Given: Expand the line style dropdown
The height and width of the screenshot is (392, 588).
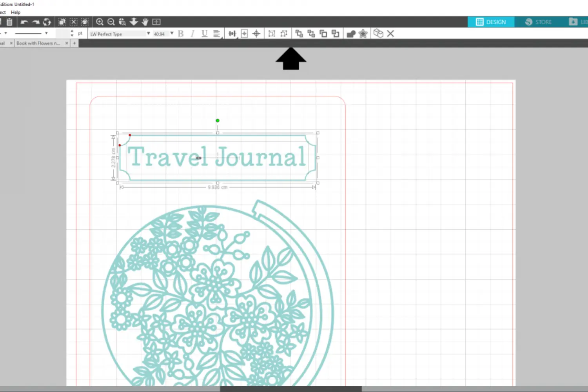Looking at the screenshot, I should [x=46, y=33].
